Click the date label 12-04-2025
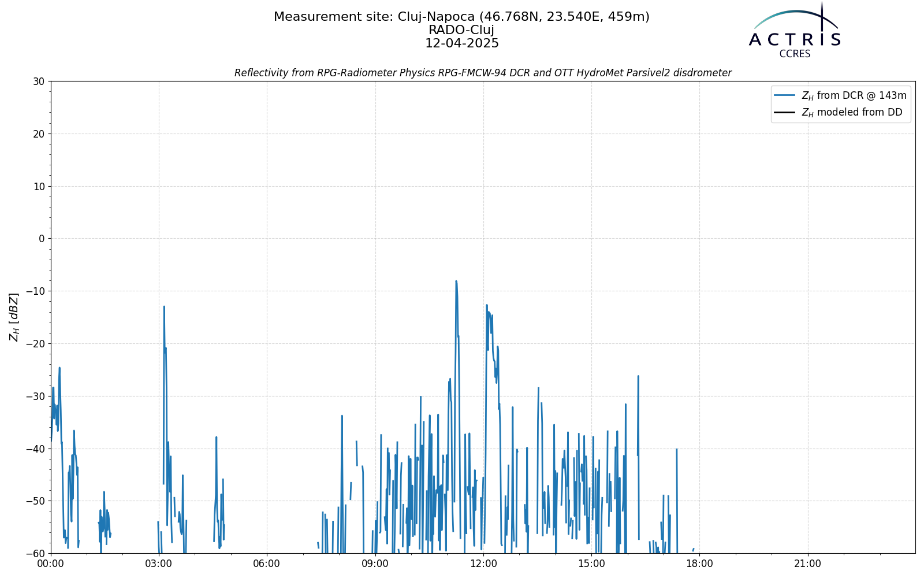The width and height of the screenshot is (924, 578). [462, 43]
